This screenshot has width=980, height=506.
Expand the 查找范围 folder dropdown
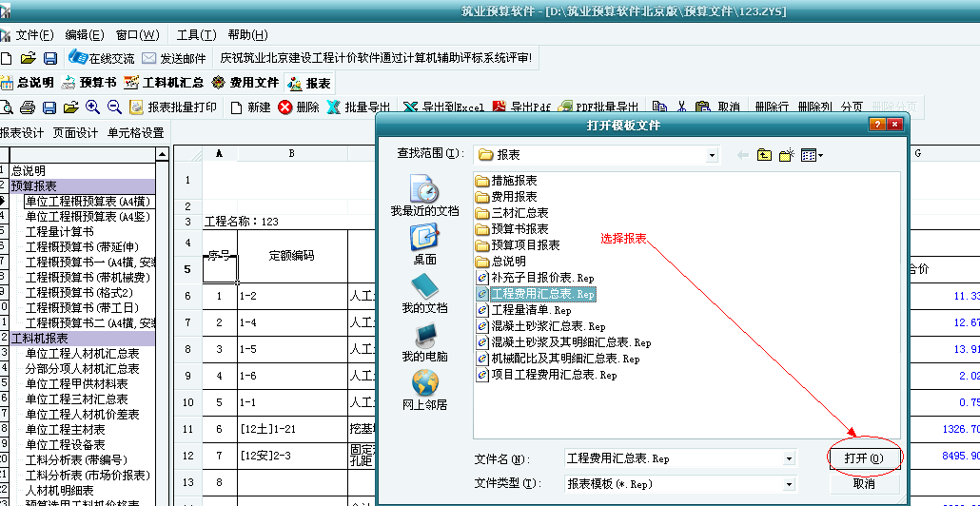[x=711, y=154]
